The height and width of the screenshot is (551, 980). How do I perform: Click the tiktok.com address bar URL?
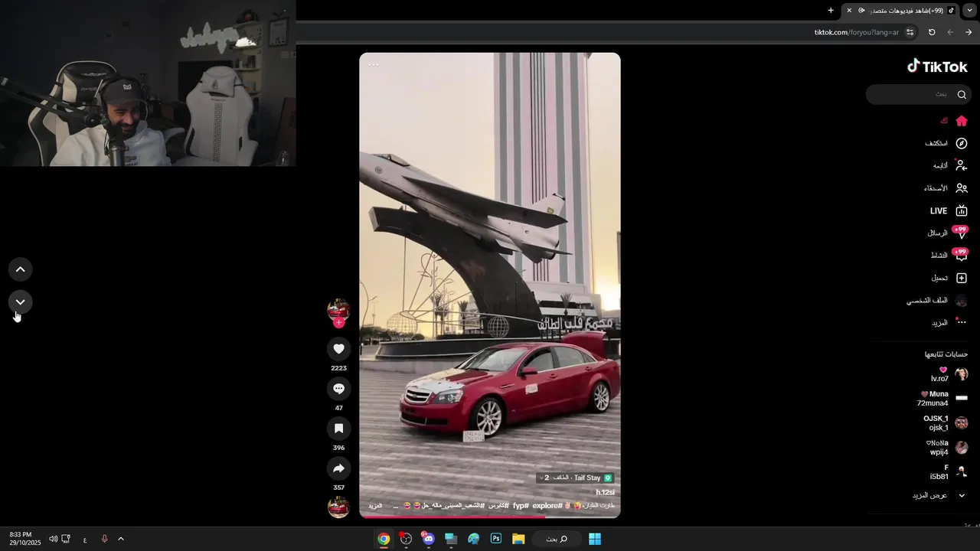[x=856, y=32]
